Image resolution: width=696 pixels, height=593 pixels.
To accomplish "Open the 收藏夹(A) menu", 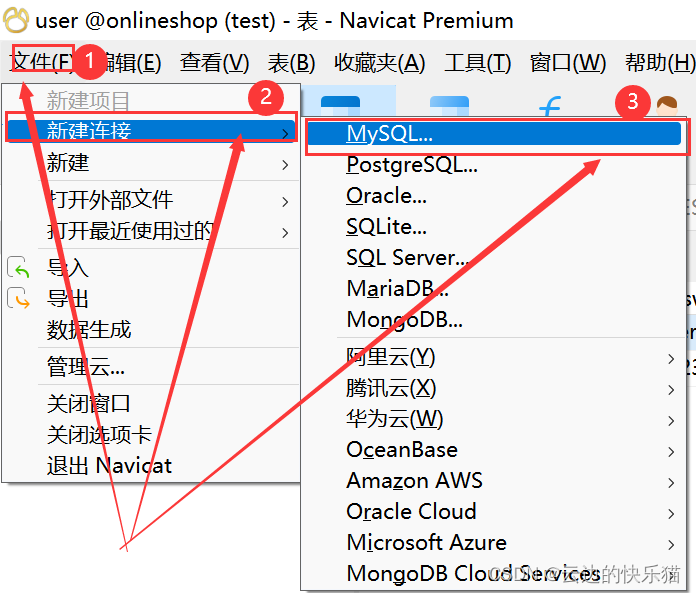I will (x=380, y=63).
